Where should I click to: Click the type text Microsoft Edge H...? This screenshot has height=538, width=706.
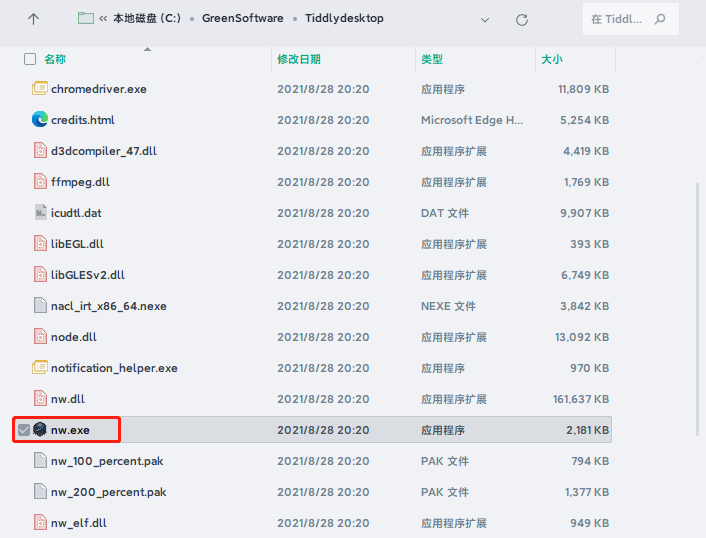tap(472, 120)
